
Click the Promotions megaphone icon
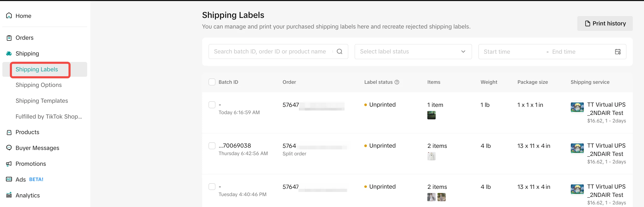point(9,164)
